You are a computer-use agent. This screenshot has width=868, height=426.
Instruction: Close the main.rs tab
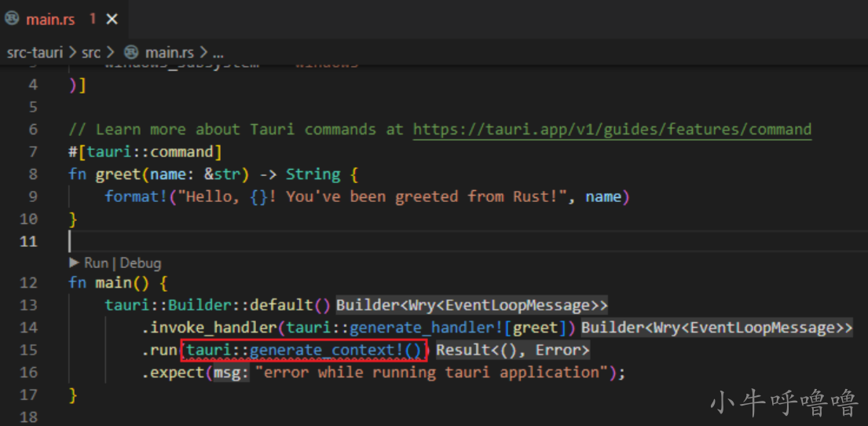112,20
